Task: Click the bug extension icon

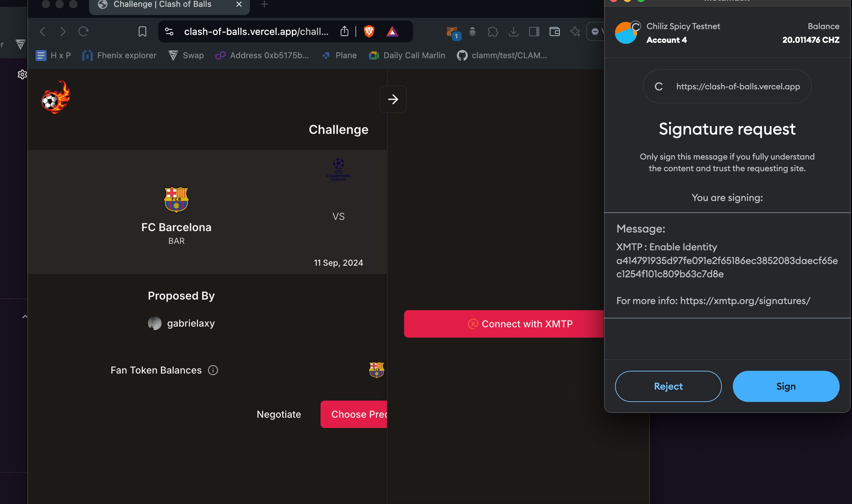Action: (473, 32)
